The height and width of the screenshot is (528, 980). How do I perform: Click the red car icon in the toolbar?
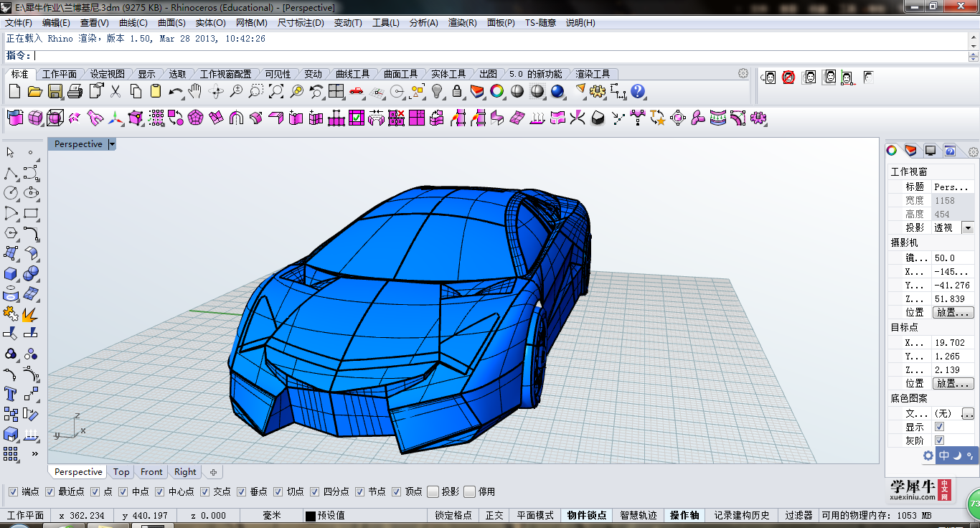[357, 91]
